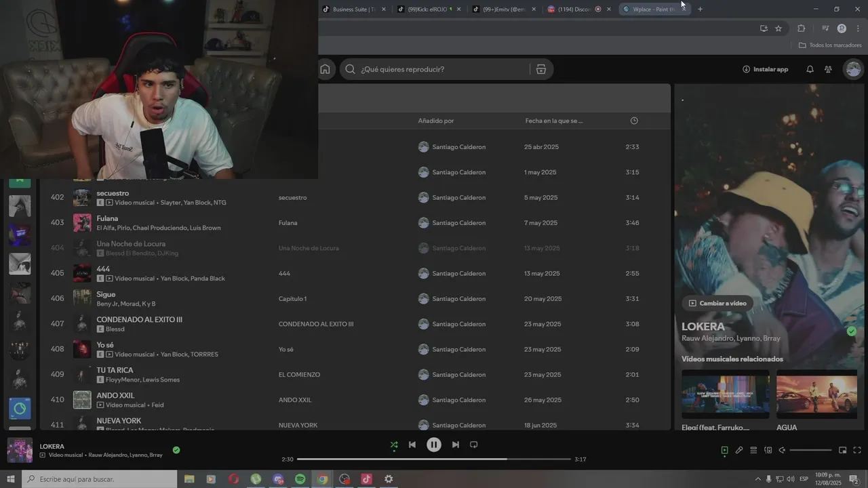Seek within the song progress bar

click(x=434, y=459)
